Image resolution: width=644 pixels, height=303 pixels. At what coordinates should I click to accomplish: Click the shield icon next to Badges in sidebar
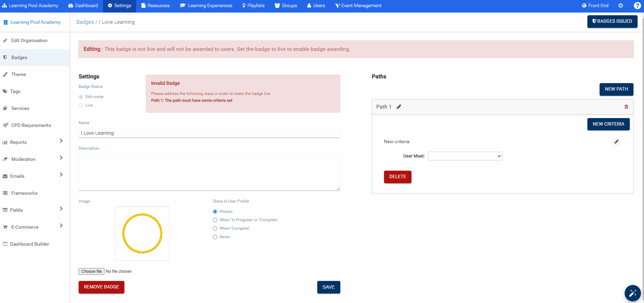[5, 57]
